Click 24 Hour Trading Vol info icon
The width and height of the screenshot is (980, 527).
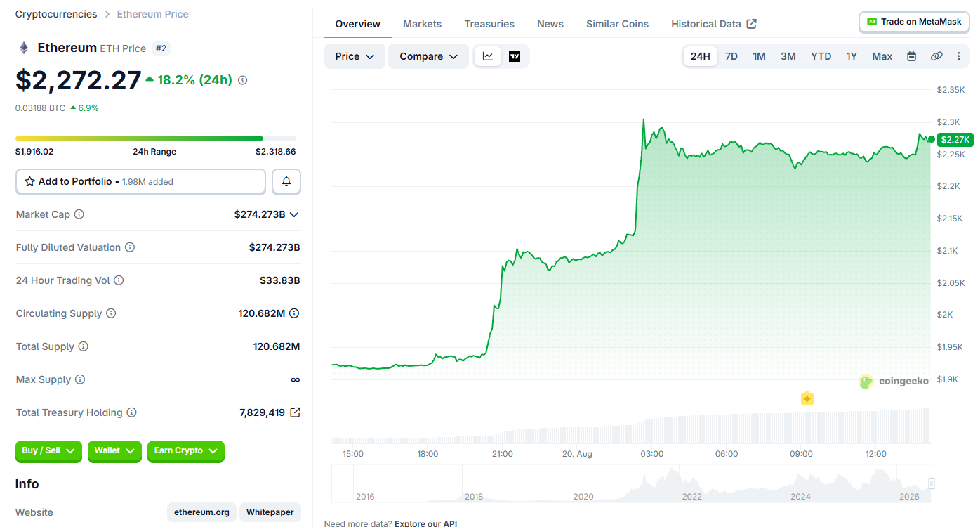119,280
